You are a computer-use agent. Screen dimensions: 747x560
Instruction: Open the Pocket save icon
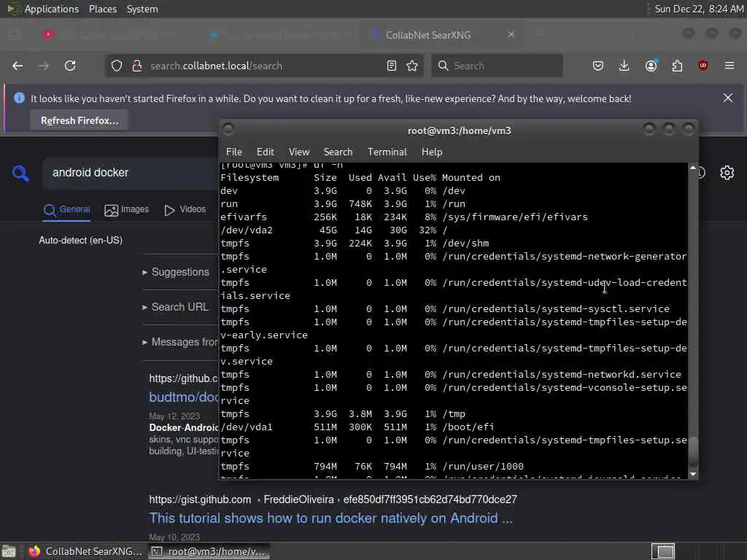(x=598, y=66)
